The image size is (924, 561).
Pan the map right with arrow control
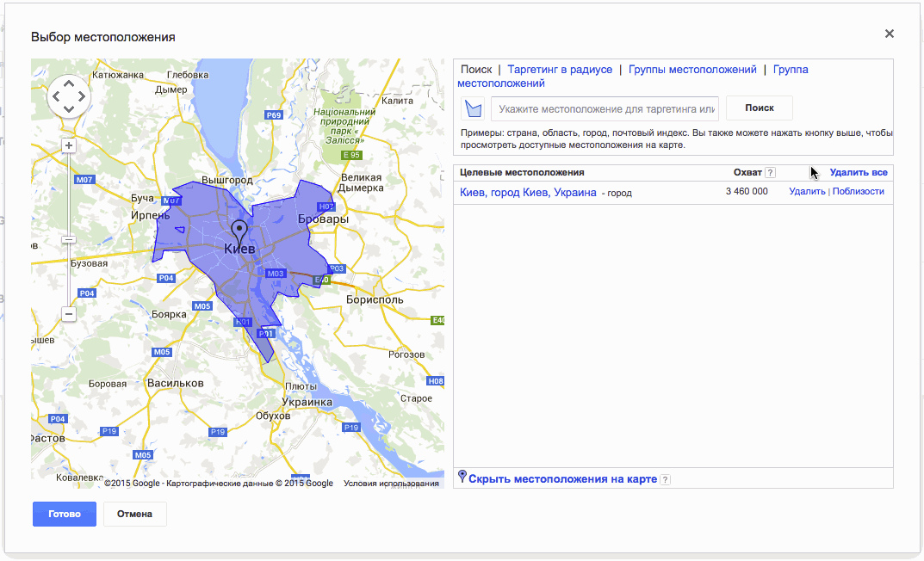(x=82, y=96)
